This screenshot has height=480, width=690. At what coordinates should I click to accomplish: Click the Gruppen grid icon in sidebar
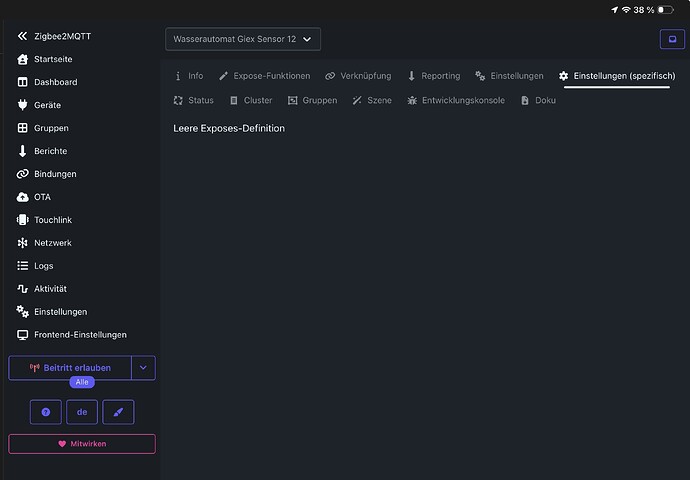tap(22, 128)
